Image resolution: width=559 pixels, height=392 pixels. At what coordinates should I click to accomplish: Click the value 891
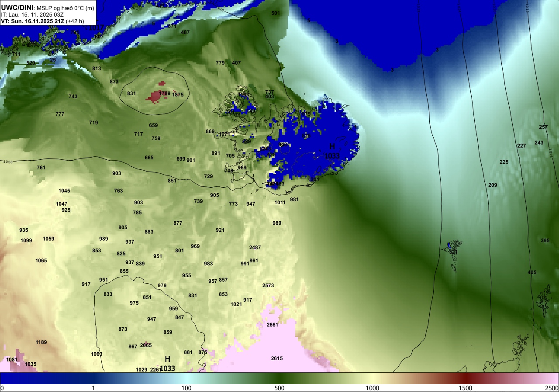tap(216, 153)
